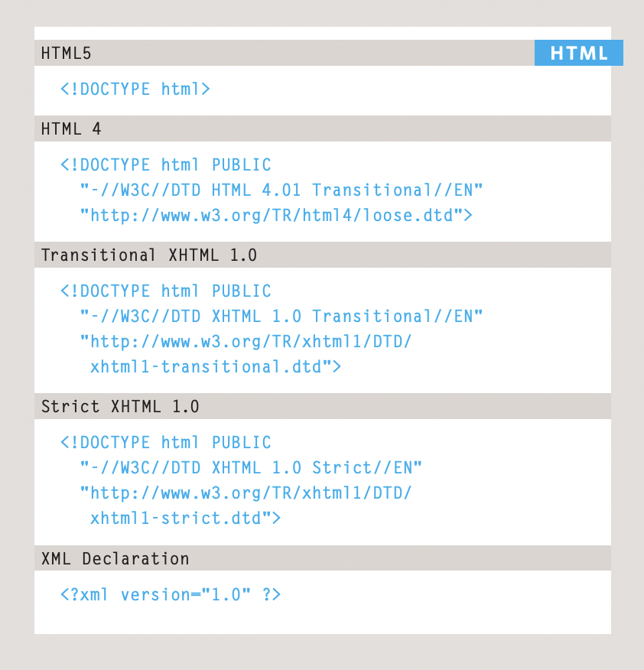Click the HTML 4.01 version number text
This screenshot has width=644, height=670.
281,190
